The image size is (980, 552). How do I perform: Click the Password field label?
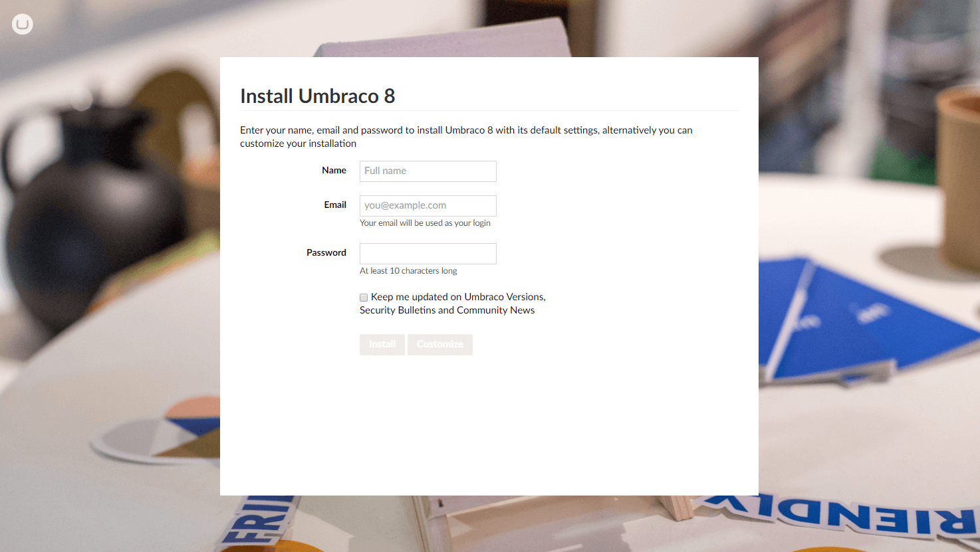coord(326,253)
